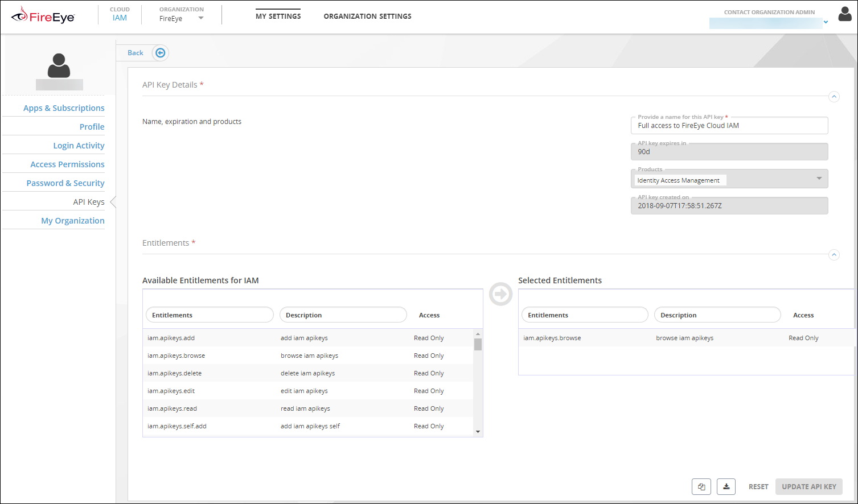Click the 'add iam apikeys self' description
Screen dimensions: 858x504
(310, 426)
